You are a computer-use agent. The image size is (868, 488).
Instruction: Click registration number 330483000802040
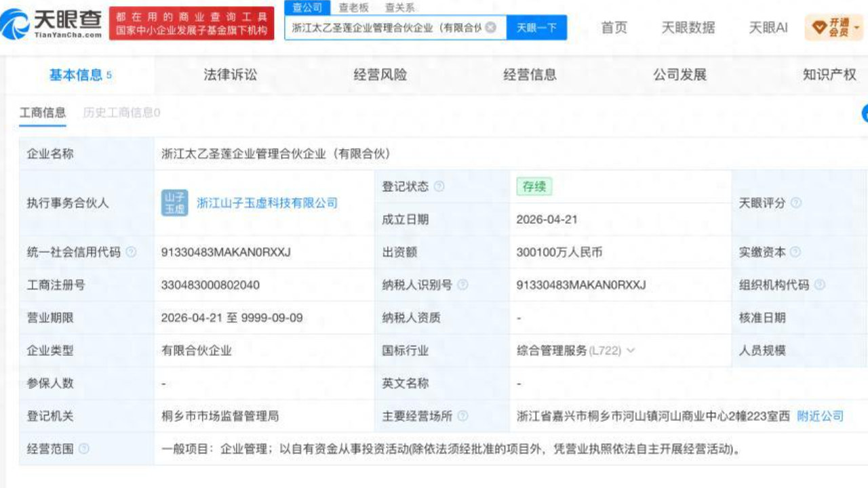(210, 285)
